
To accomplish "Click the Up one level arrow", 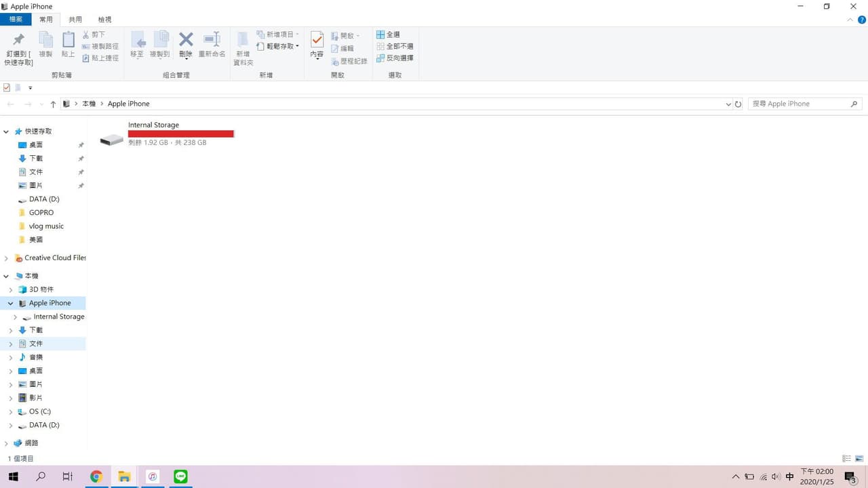I will (x=53, y=104).
